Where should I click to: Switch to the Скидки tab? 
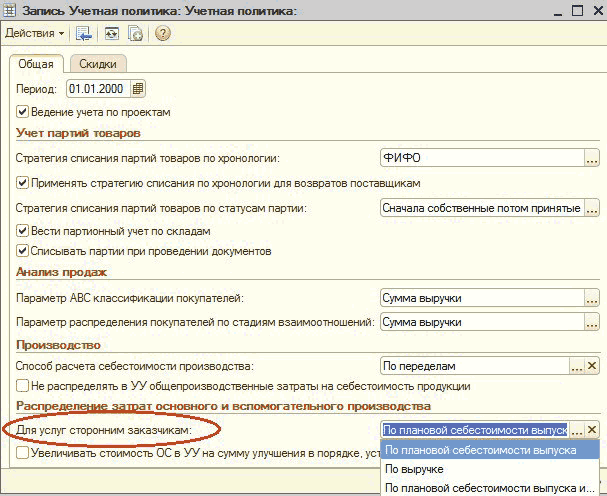coord(98,64)
